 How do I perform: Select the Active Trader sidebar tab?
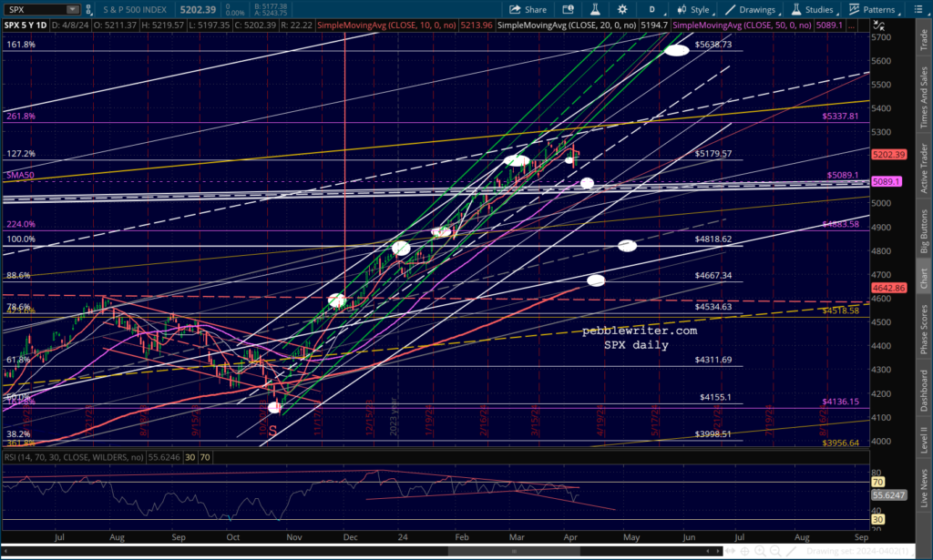coord(924,164)
